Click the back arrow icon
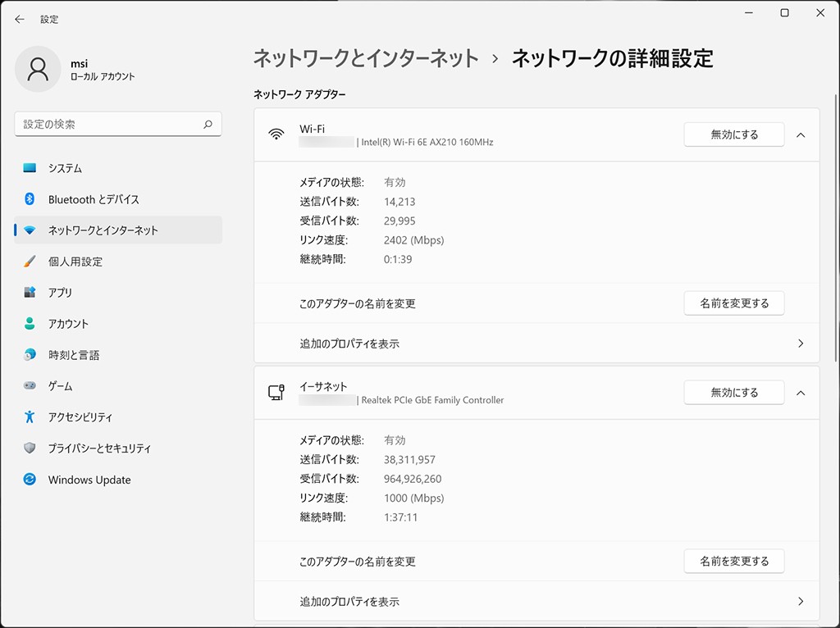Screen dimensions: 840x628 (20, 19)
